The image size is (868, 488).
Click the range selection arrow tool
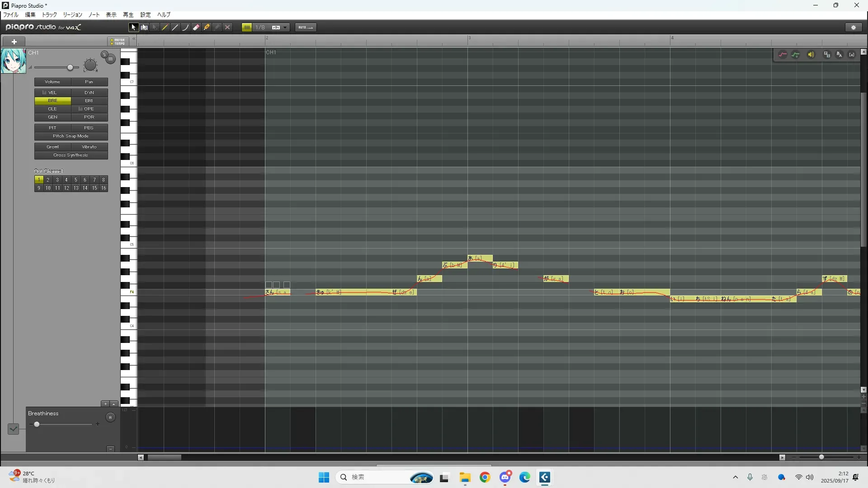click(144, 28)
